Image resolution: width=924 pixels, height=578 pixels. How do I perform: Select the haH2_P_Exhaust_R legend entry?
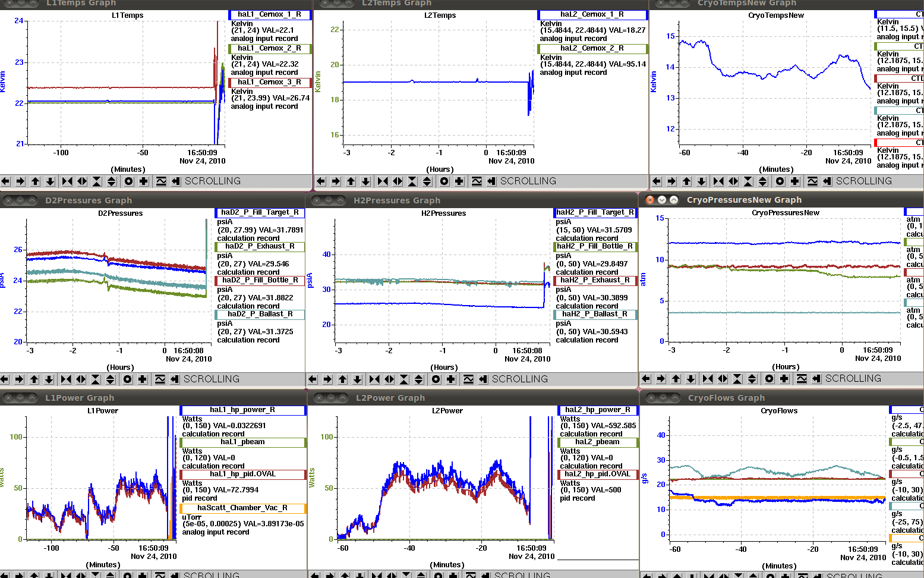pyautogui.click(x=595, y=281)
